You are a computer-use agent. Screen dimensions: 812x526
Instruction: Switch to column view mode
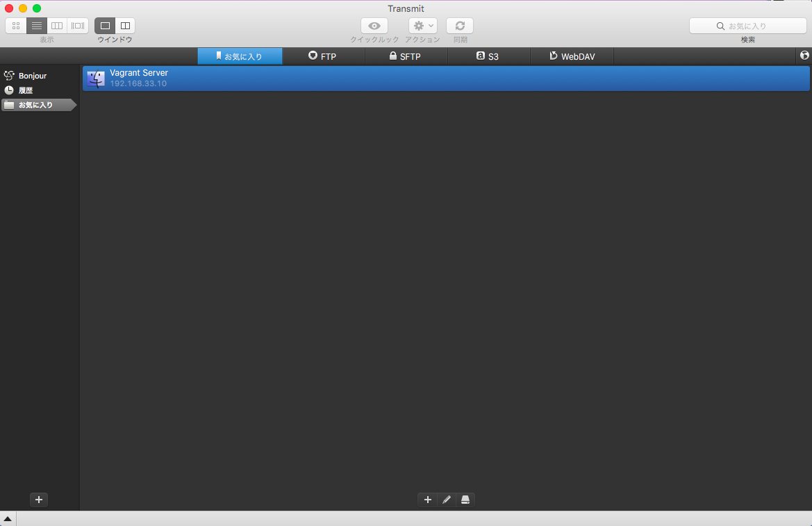pos(57,26)
